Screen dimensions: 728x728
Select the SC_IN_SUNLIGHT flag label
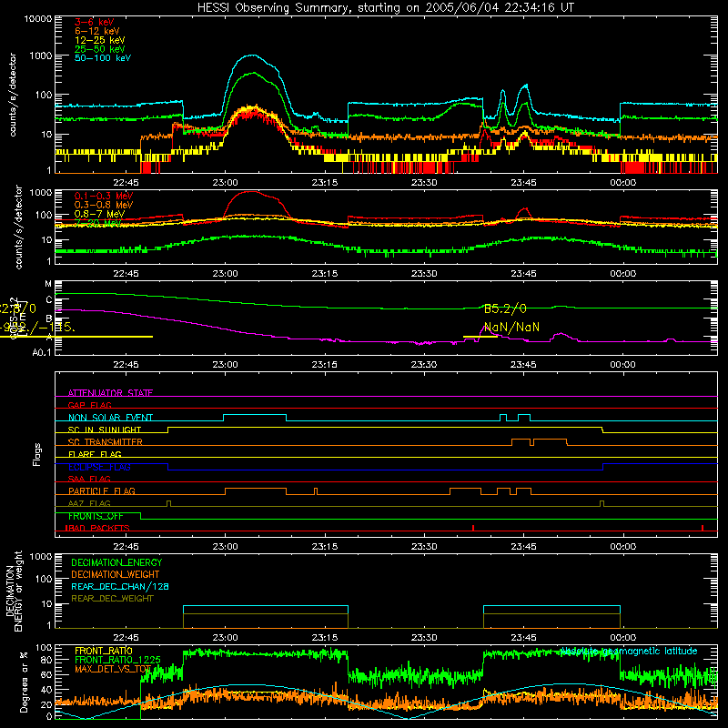click(x=105, y=430)
